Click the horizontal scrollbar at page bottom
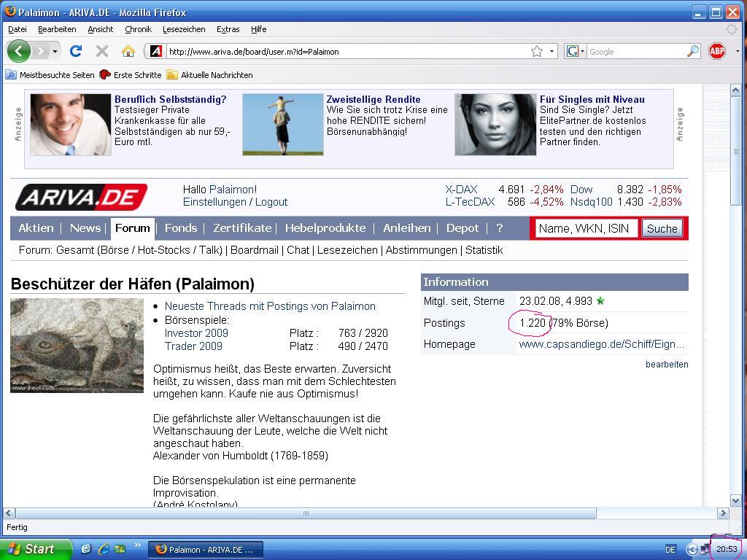 tap(306, 513)
